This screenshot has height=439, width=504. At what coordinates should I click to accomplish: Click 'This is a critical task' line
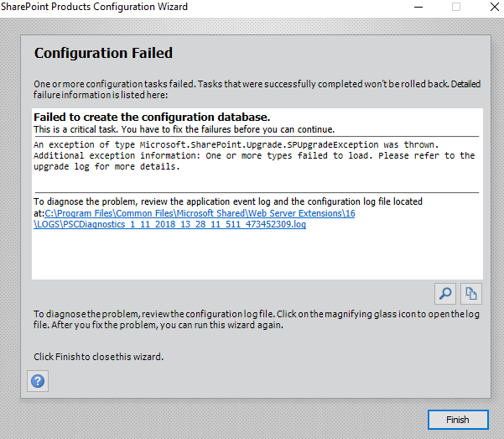click(x=184, y=129)
